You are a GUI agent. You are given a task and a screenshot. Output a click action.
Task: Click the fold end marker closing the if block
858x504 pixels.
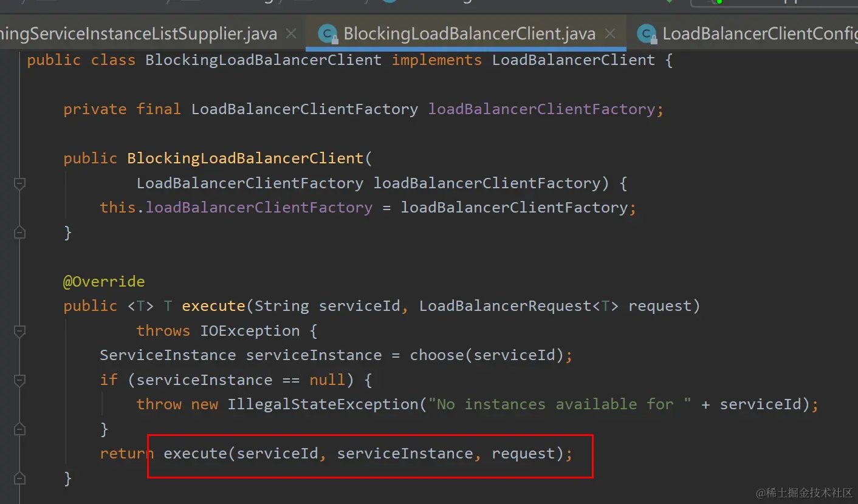coord(19,429)
